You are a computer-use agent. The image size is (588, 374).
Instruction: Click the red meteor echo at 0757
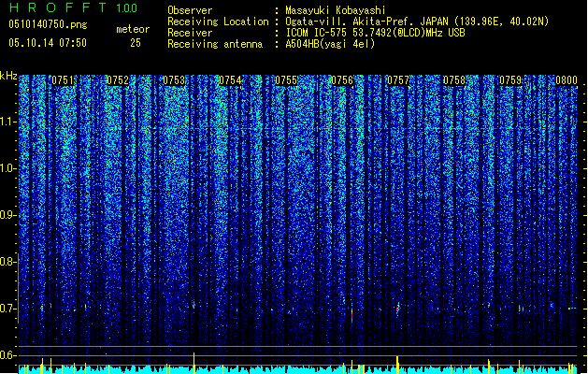(397, 309)
